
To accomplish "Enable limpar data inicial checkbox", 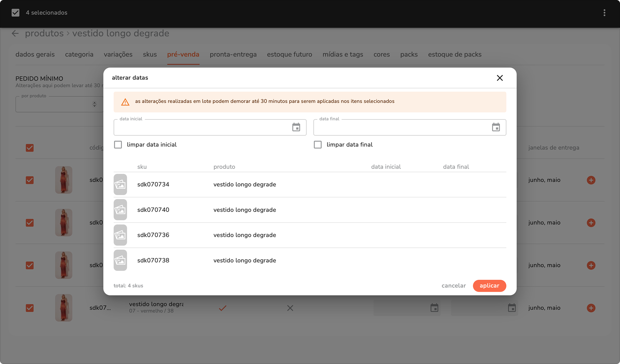I will click(x=118, y=145).
